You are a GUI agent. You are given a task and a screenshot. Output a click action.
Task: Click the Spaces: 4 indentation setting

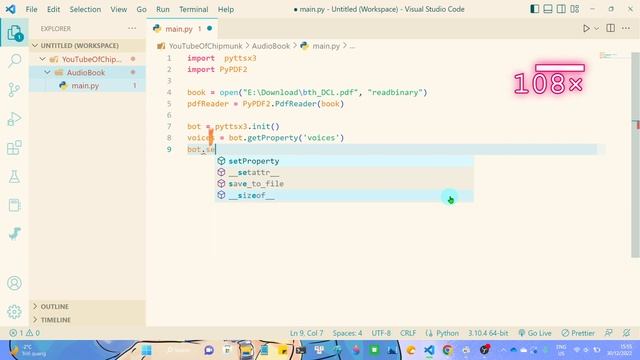coord(347,333)
